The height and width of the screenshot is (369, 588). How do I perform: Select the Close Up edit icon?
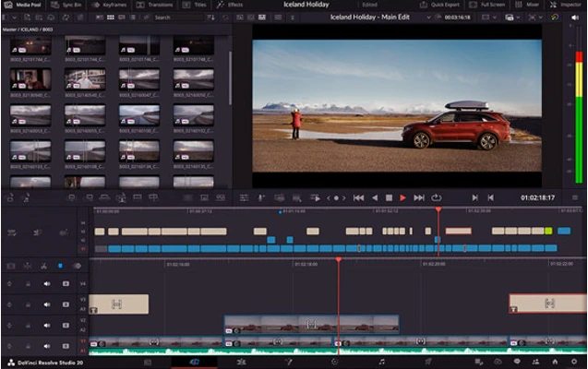pos(121,197)
